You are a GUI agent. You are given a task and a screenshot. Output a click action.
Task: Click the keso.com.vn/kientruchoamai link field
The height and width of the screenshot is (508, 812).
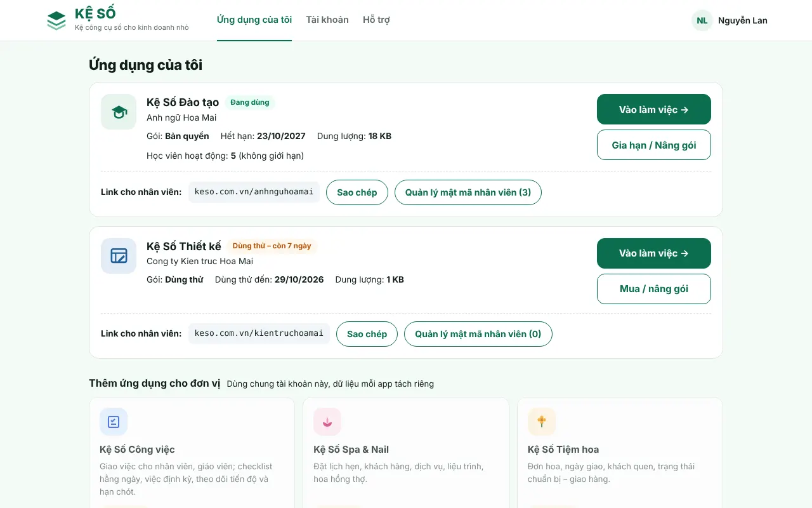point(259,333)
